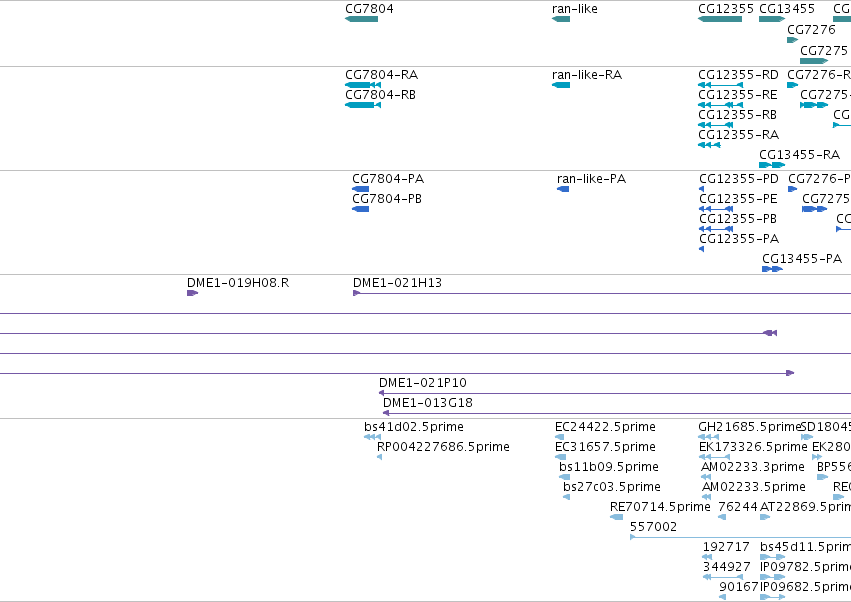Click the 344927 feature label
Screen dimensions: 851x602
[726, 567]
